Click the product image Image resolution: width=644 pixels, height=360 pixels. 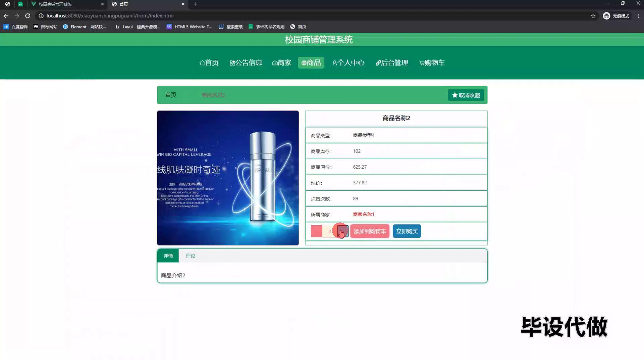tap(228, 178)
